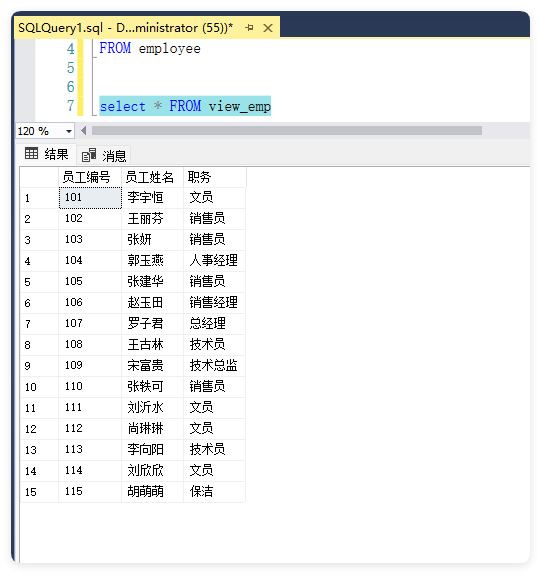
Task: Select cell 108 in results
Action: point(90,345)
